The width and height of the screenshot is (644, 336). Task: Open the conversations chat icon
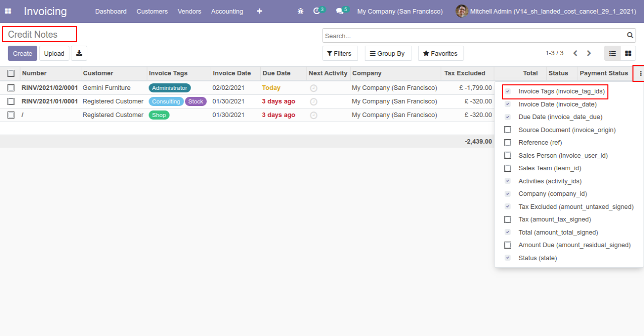[x=340, y=11]
